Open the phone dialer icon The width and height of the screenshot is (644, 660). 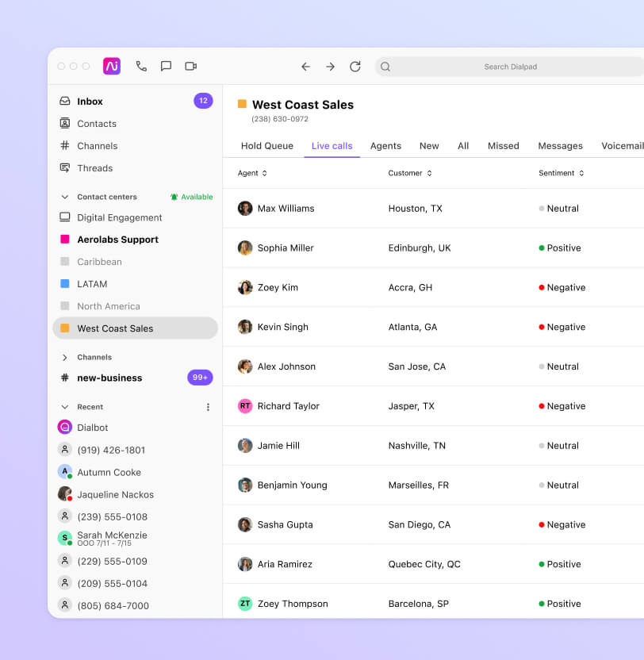[x=142, y=67]
